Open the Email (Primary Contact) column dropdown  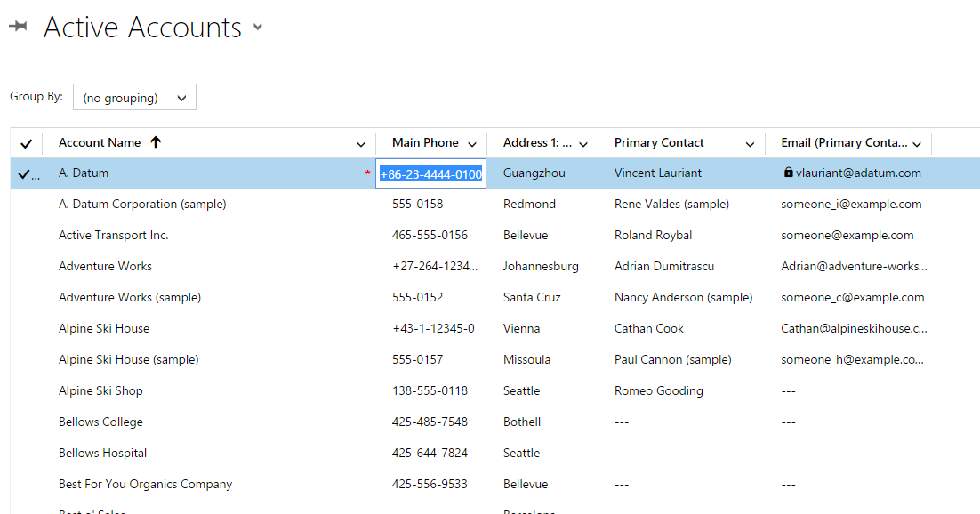[916, 143]
